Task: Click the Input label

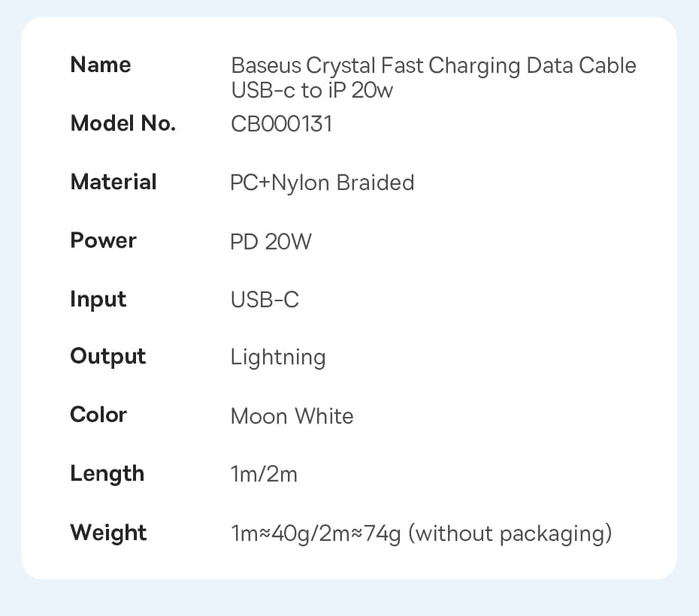Action: (x=98, y=299)
